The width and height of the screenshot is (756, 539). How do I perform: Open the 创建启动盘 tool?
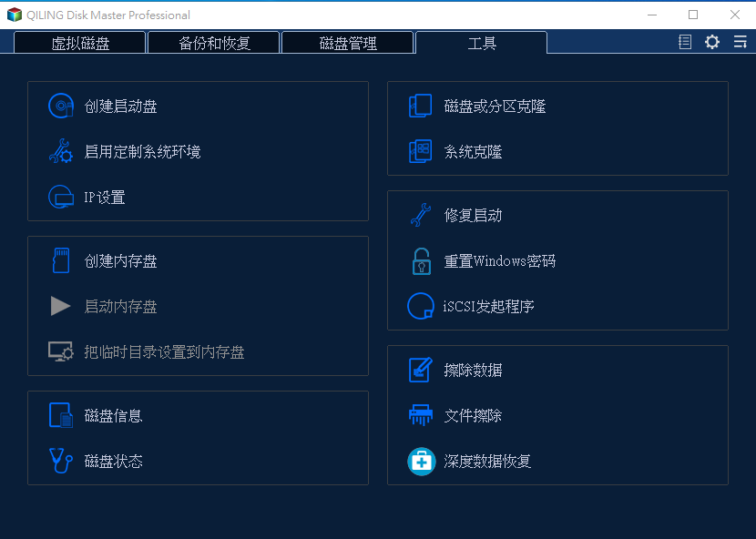pos(120,106)
